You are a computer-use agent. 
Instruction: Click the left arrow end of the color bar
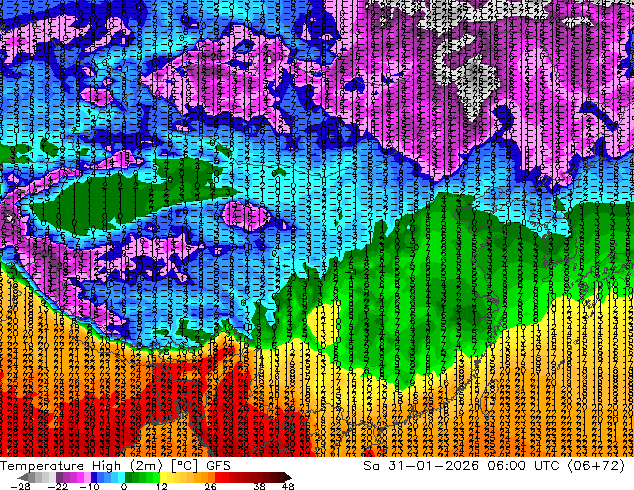[22, 477]
